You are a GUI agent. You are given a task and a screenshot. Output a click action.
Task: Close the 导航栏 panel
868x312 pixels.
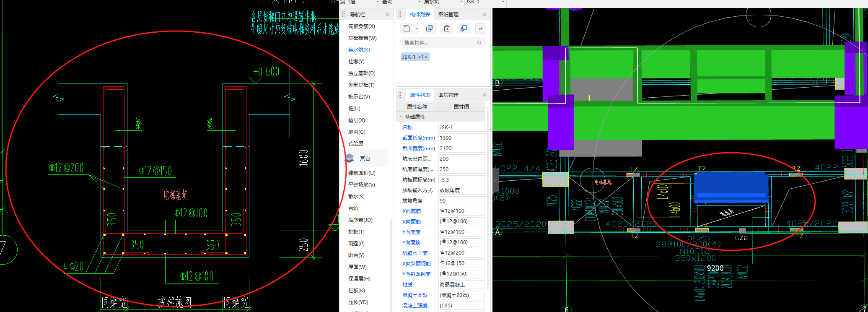click(388, 14)
